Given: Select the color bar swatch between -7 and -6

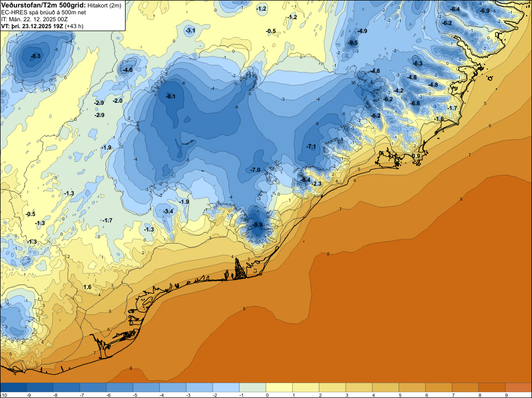Looking at the screenshot, I should 93,387.
